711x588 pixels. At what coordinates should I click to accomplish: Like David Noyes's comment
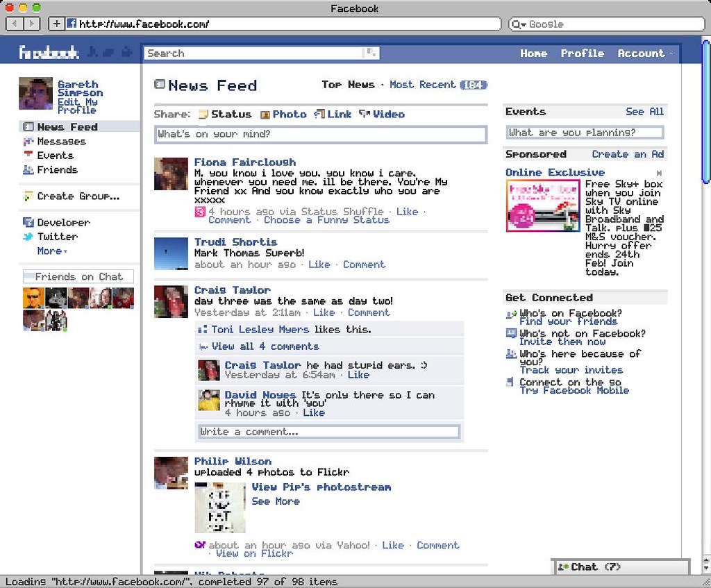tap(314, 412)
